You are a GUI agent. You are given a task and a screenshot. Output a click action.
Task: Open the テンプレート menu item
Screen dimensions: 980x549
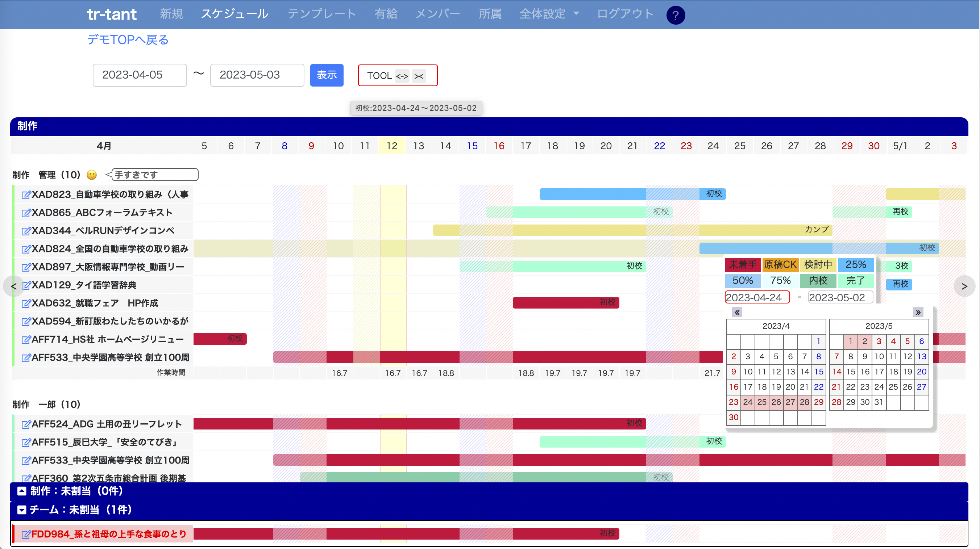point(321,14)
